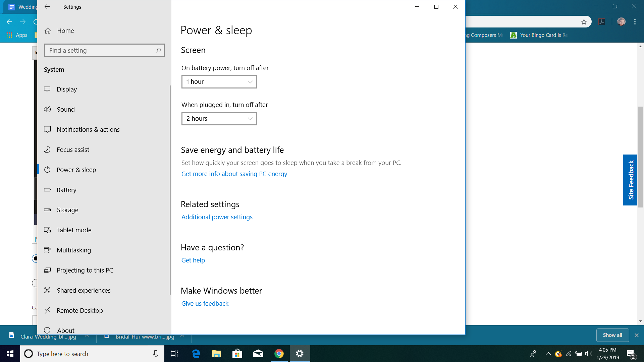Click the Get help link
The image size is (644, 362).
[193, 260]
